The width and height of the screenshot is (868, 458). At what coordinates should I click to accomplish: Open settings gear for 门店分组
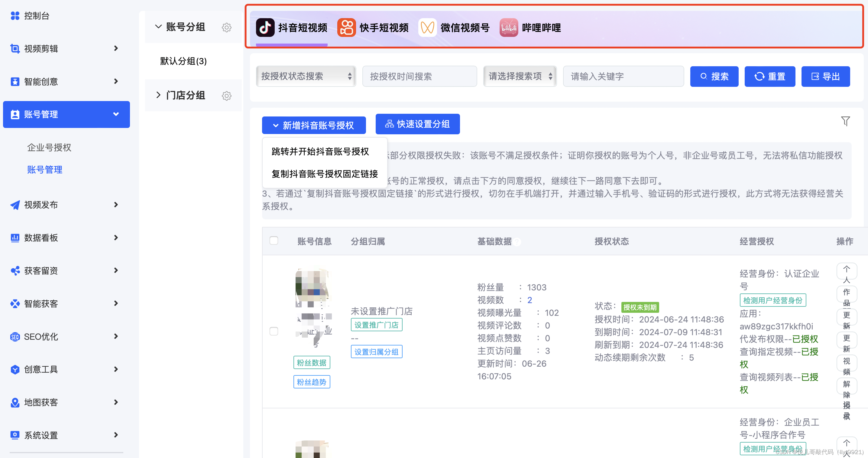pyautogui.click(x=226, y=96)
